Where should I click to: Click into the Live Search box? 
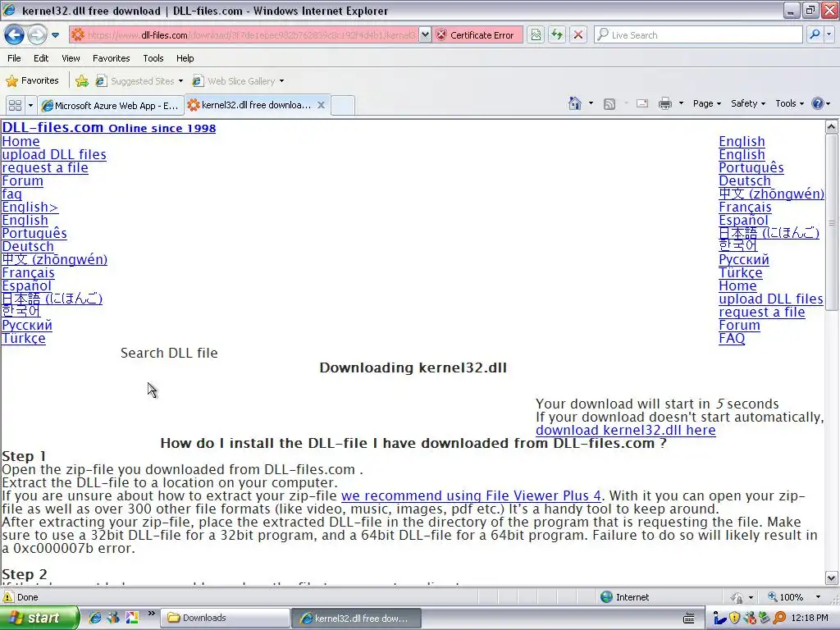699,34
